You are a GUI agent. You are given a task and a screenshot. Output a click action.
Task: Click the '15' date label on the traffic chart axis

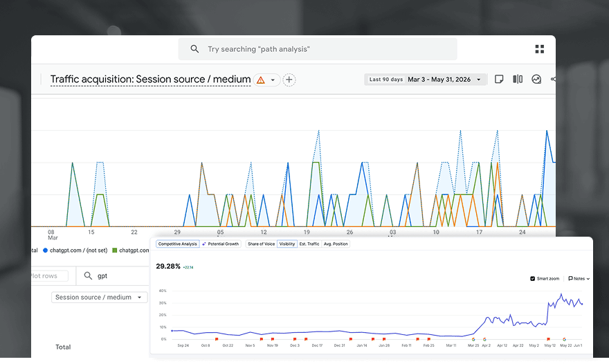[91, 232]
